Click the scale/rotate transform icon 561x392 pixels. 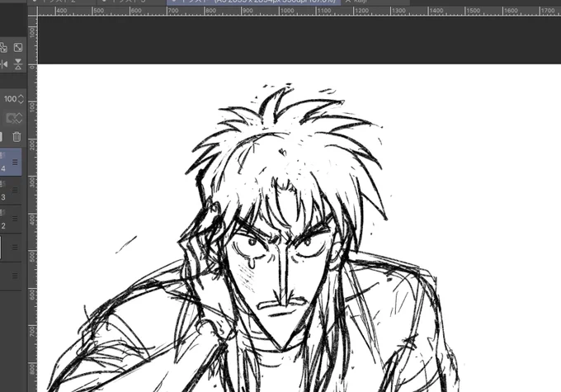point(18,48)
